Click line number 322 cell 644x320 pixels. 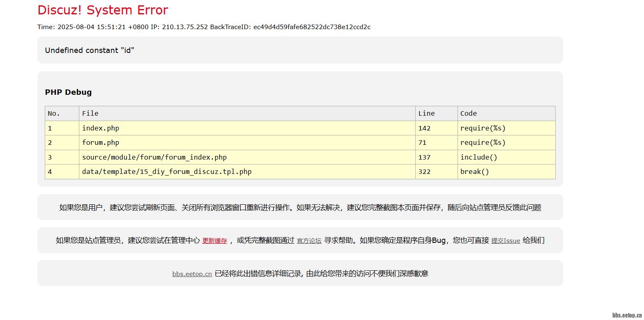pos(437,172)
